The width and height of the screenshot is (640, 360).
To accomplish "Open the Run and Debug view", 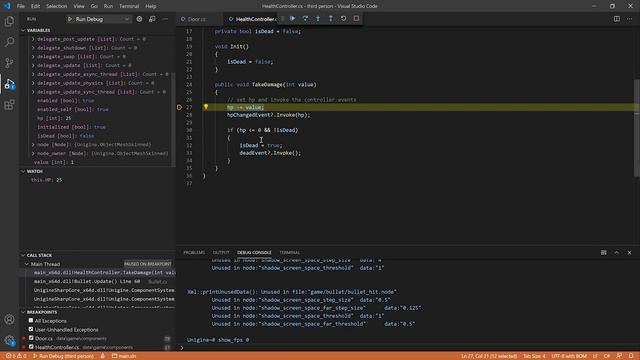I will [x=9, y=84].
